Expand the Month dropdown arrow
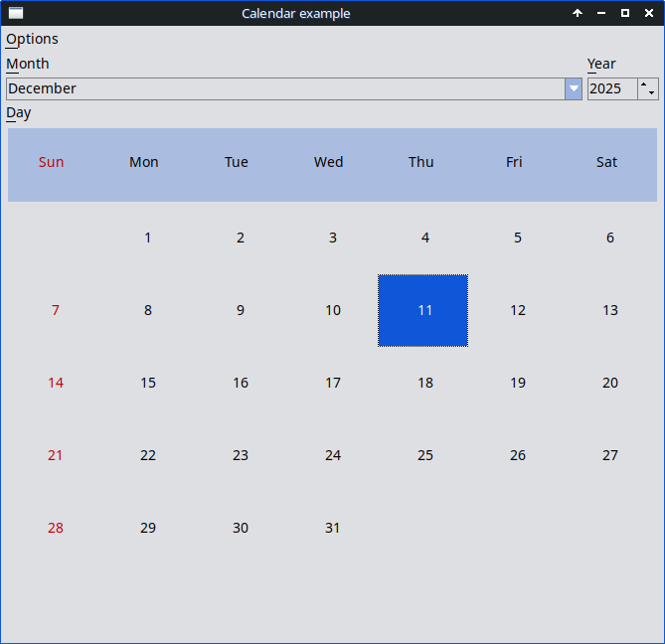 574,88
